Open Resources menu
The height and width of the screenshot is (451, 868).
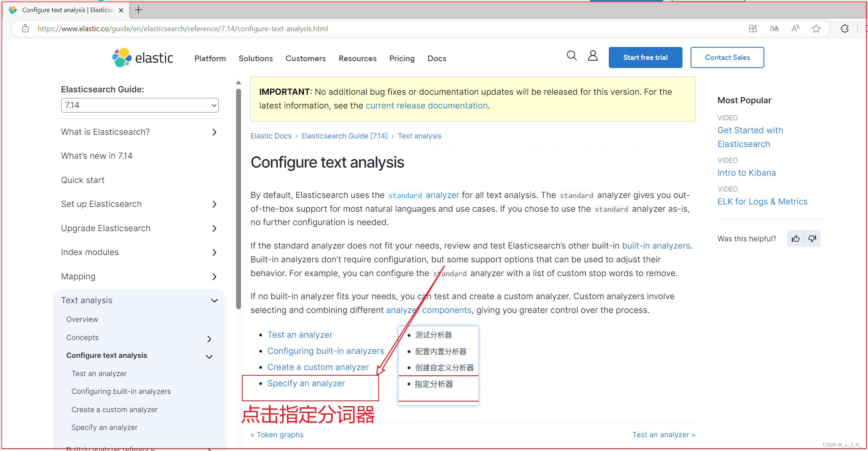tap(357, 58)
